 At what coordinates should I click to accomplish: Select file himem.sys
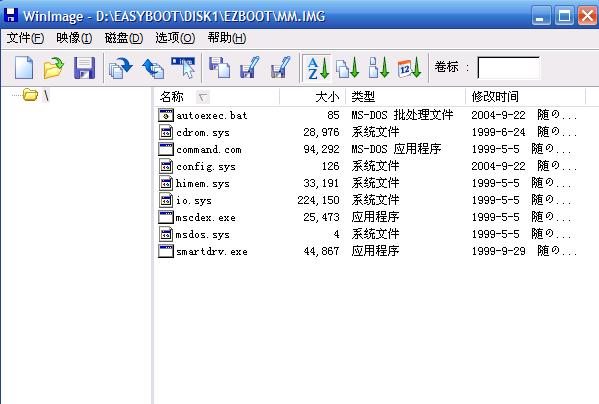click(x=203, y=184)
